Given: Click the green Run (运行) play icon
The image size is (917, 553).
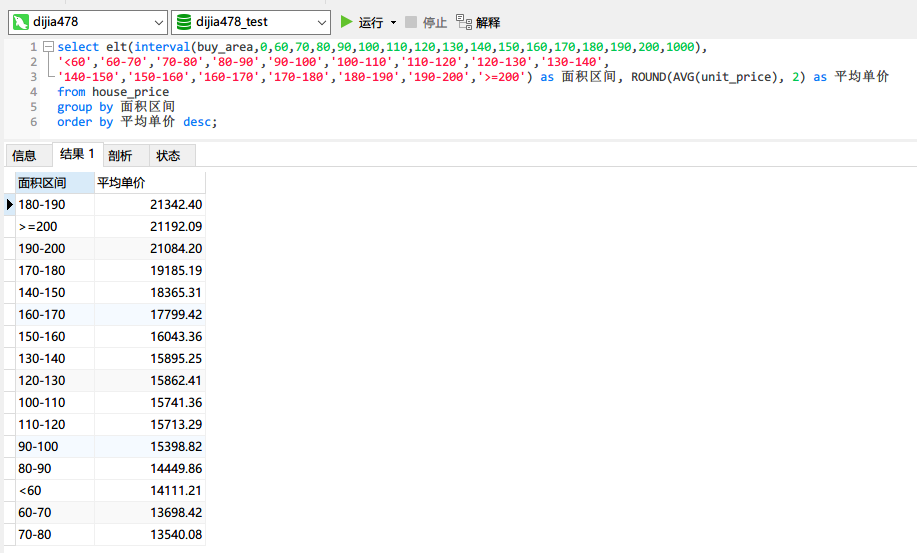Looking at the screenshot, I should point(347,21).
